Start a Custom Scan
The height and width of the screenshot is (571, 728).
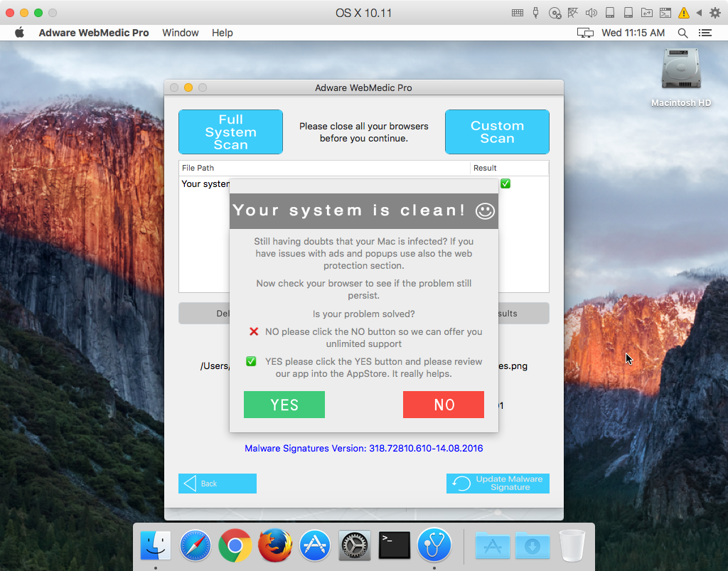[497, 132]
